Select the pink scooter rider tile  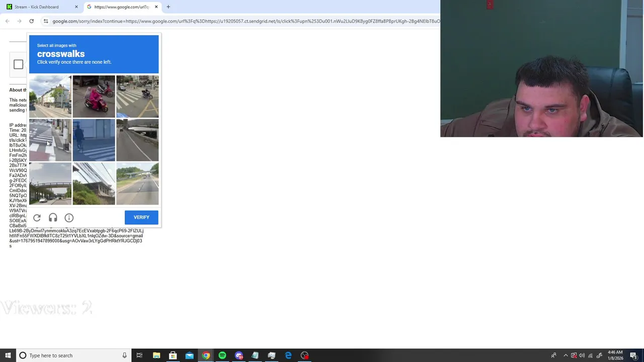94,97
